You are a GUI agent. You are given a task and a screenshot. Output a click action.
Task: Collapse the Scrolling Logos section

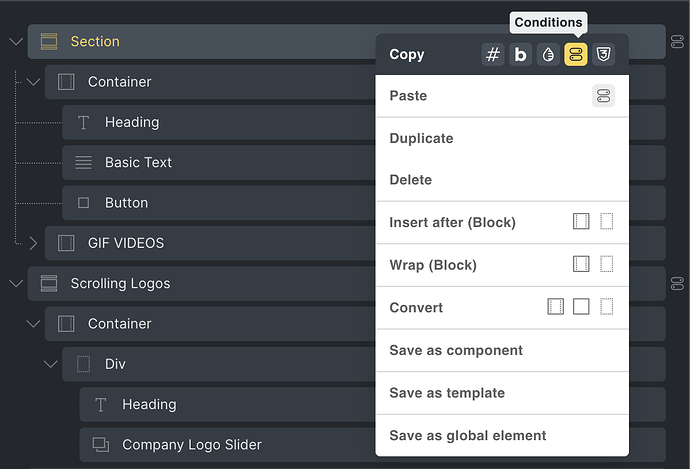coord(15,284)
